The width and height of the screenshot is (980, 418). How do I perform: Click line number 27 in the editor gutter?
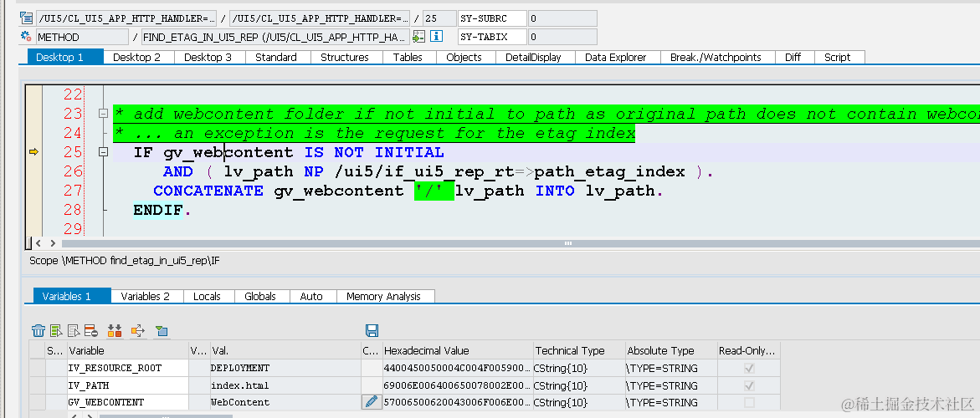(73, 191)
